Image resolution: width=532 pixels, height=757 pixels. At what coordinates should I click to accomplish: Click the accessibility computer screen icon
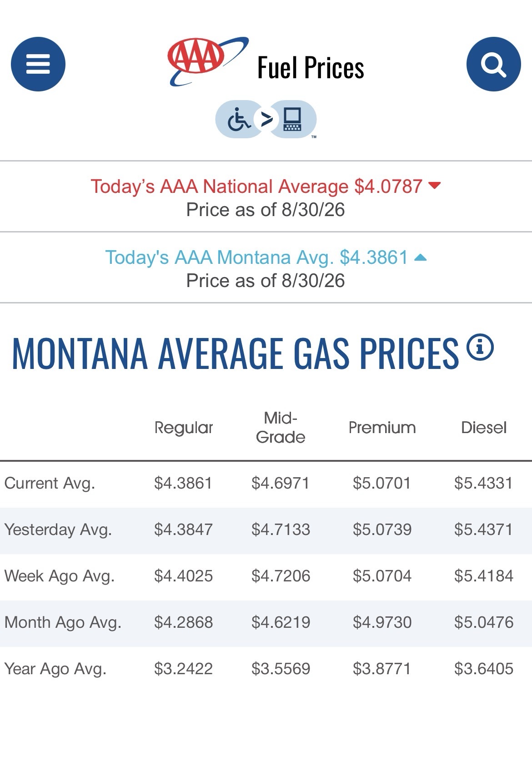pos(292,120)
